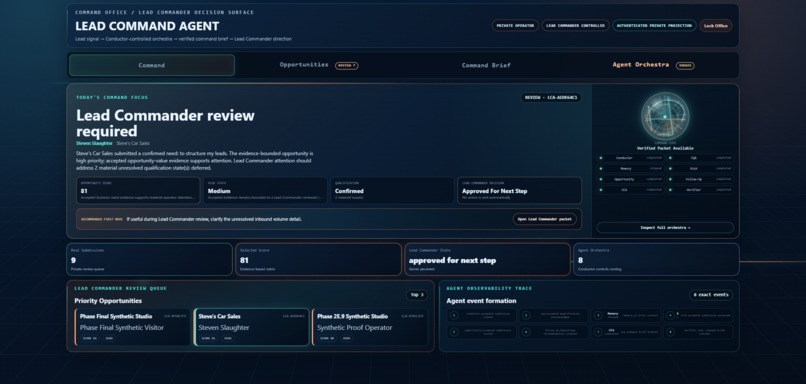Click the Selected Score 81 stat card
The height and width of the screenshot is (384, 806).
[x=319, y=260]
